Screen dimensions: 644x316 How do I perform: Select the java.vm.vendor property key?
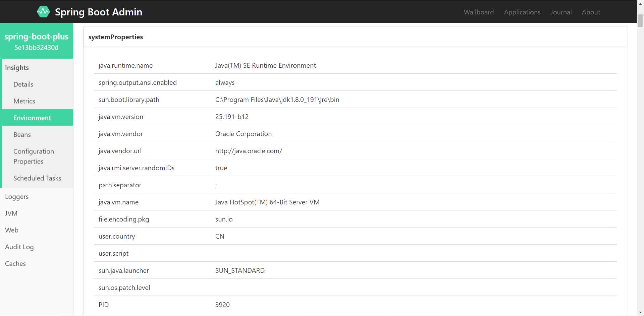[120, 134]
